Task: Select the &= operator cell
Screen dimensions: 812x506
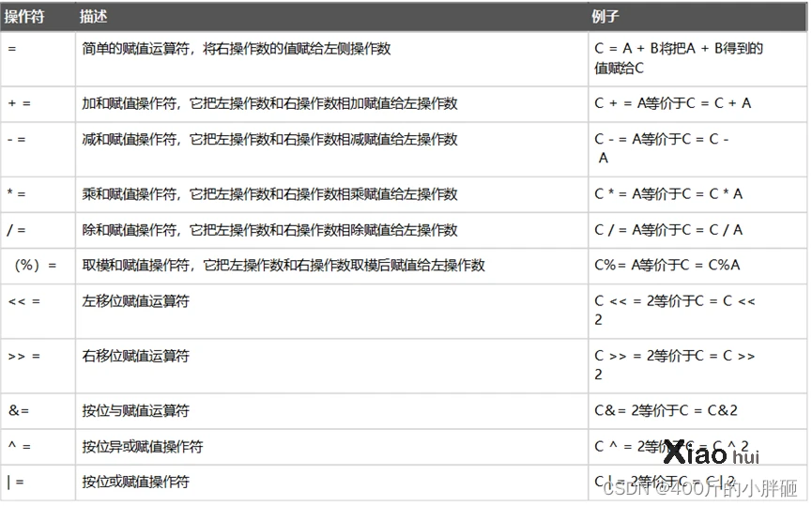Action: click(x=18, y=410)
